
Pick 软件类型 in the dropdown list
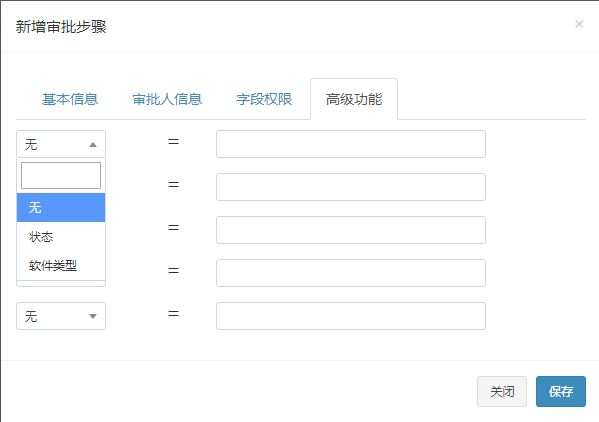pos(61,265)
